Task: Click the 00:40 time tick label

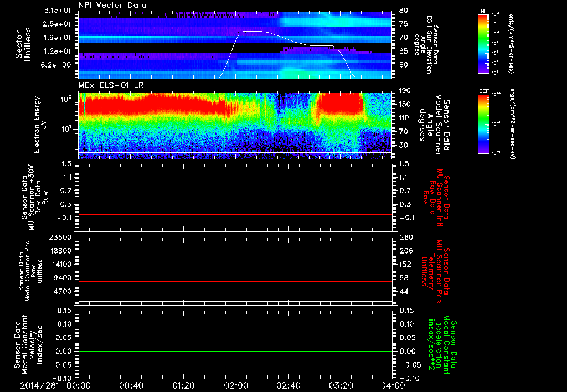Action: pos(131,385)
